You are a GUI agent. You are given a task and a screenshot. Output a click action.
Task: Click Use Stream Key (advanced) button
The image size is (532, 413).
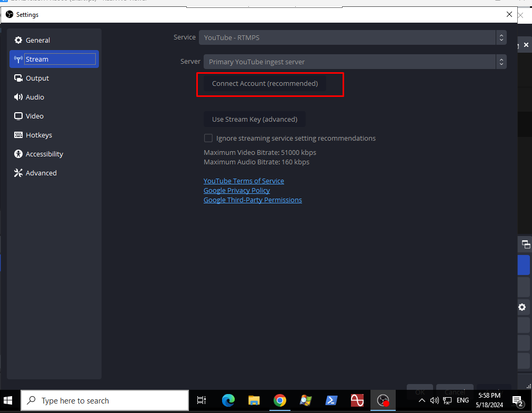[x=254, y=119]
